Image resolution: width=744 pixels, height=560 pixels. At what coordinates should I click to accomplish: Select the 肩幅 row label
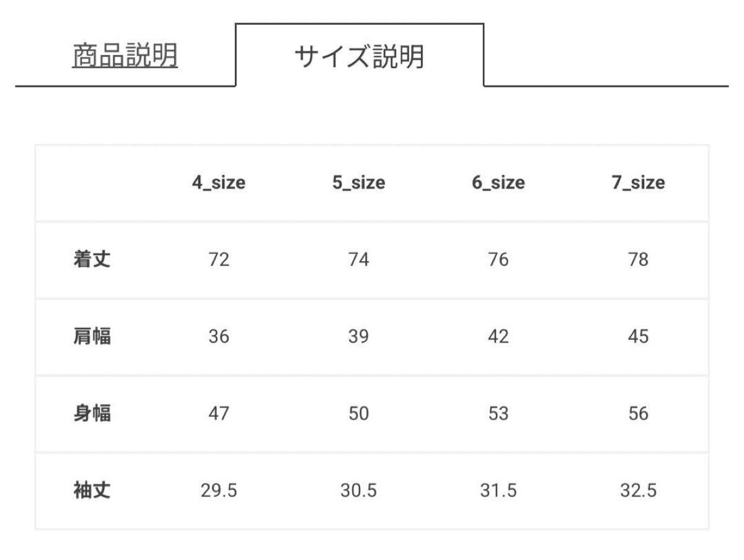pyautogui.click(x=92, y=336)
